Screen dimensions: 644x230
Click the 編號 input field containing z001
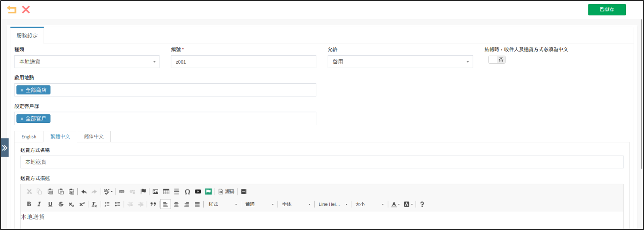click(244, 62)
